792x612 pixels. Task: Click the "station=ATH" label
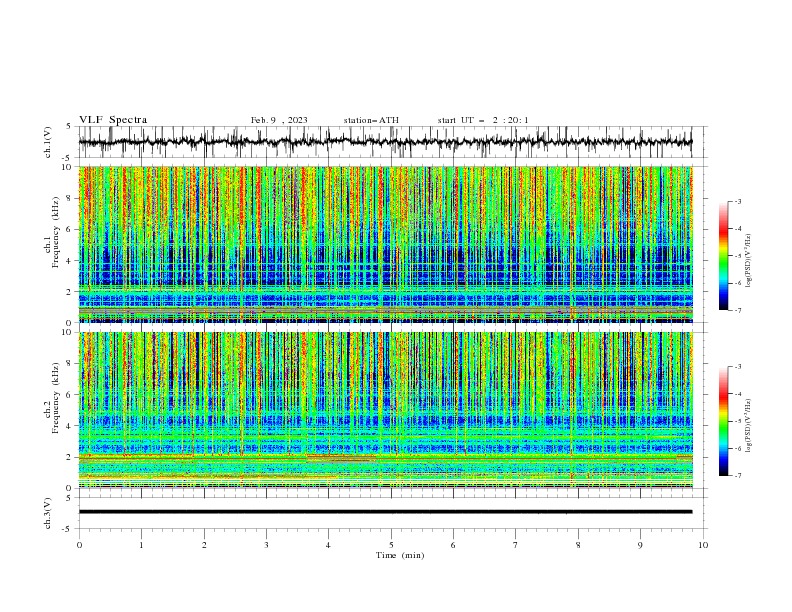(x=371, y=120)
